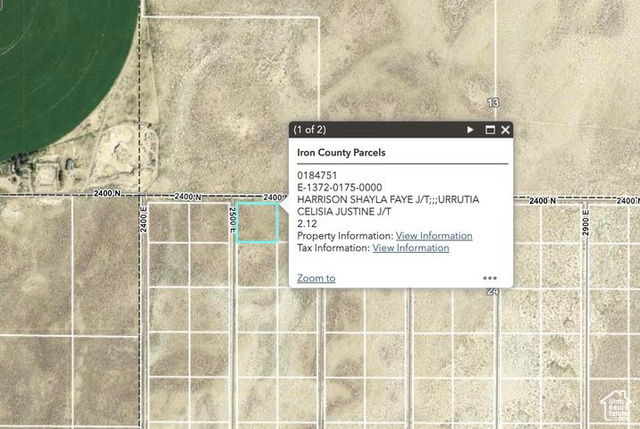Select the cyan highlighted parcel
This screenshot has height=429, width=640.
coord(258,222)
